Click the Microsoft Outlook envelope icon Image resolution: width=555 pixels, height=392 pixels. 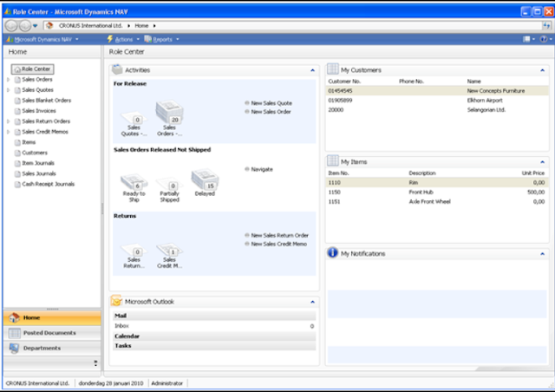(x=116, y=301)
